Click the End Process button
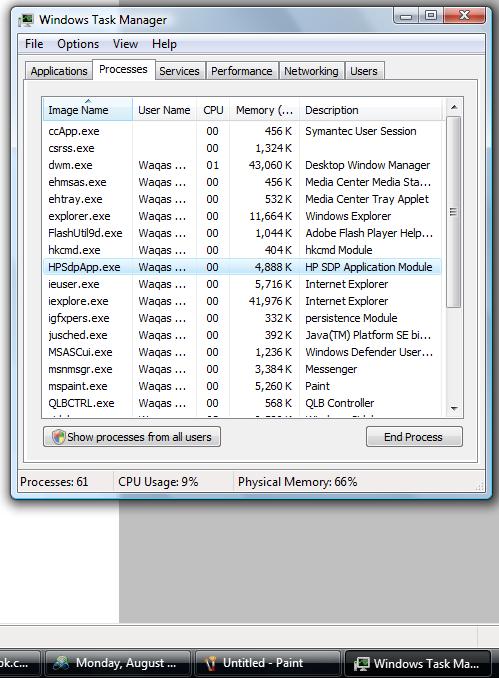The image size is (499, 678). (414, 437)
